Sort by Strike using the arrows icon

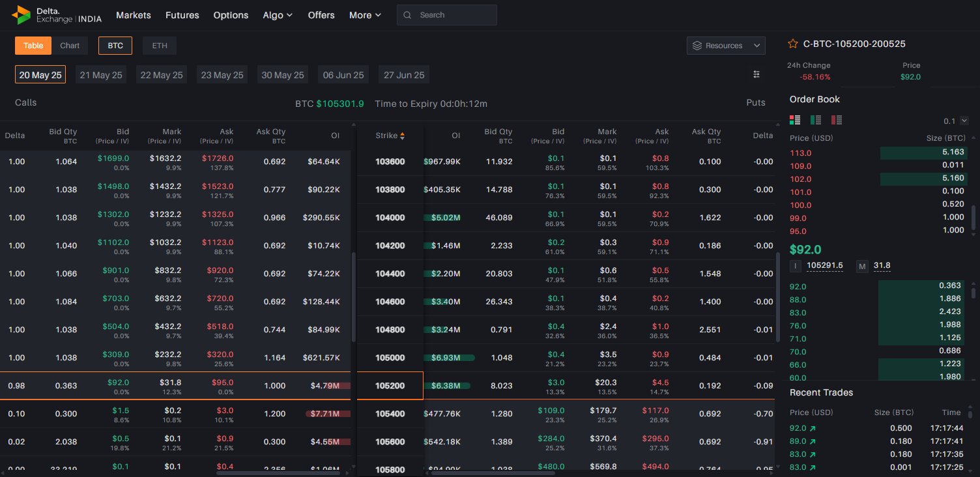pos(402,136)
